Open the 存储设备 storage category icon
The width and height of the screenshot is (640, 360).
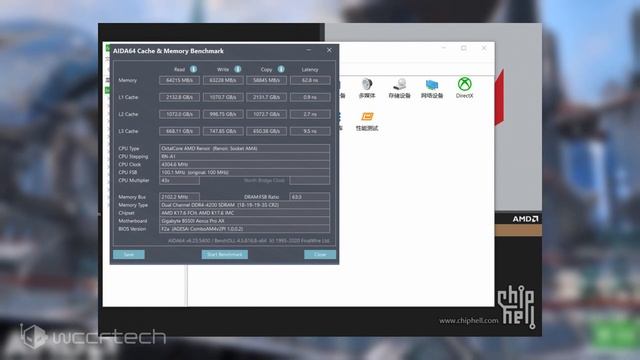coord(399,88)
